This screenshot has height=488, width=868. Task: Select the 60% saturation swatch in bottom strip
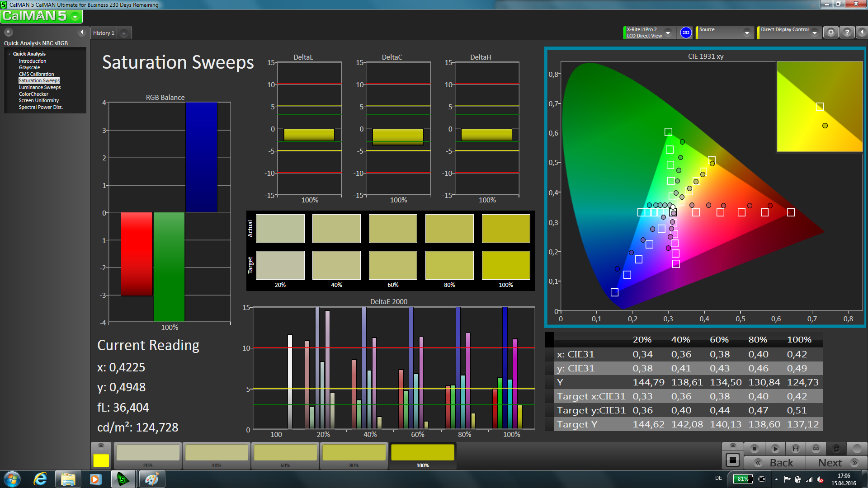285,453
